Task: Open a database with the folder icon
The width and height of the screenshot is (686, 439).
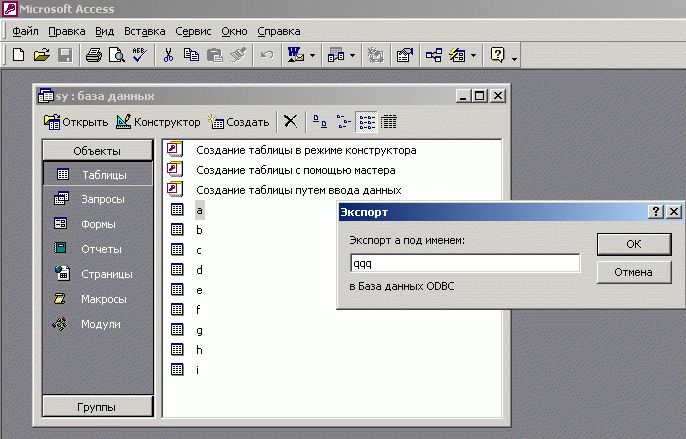Action: point(42,55)
